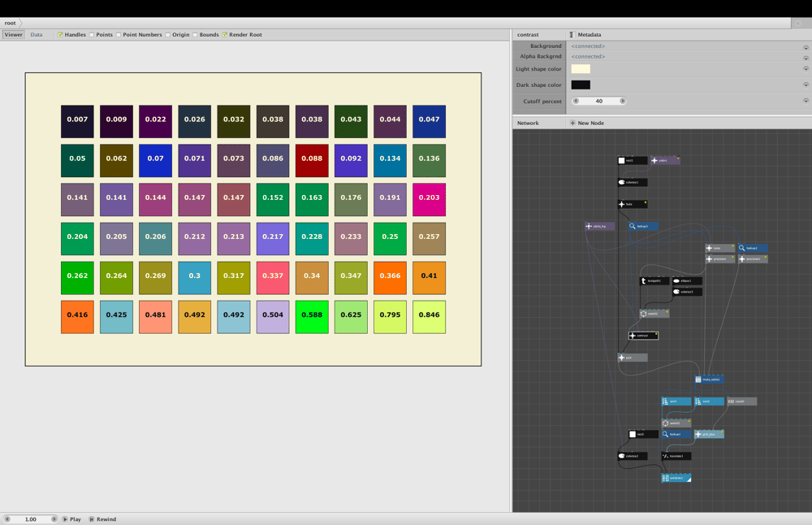The height and width of the screenshot is (525, 812).
Task: Enable the Bounds checkbox
Action: coord(195,35)
